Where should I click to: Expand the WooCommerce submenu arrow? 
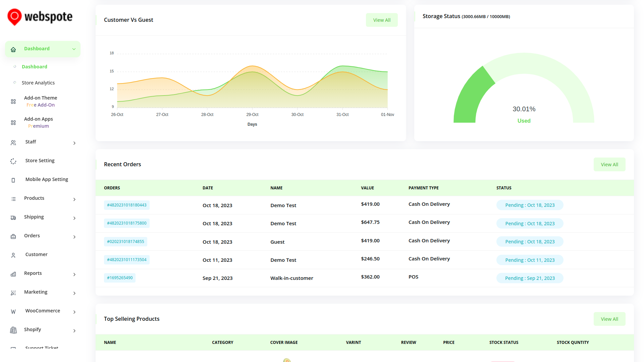pyautogui.click(x=74, y=312)
